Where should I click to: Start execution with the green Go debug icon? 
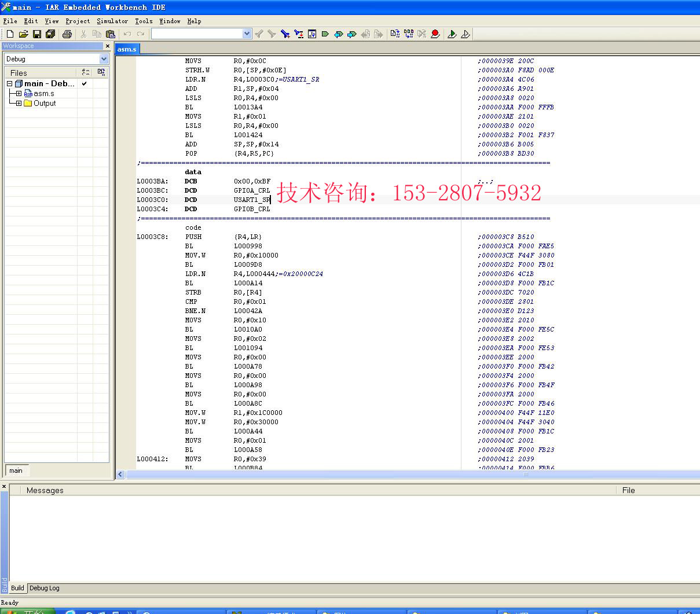[x=452, y=34]
